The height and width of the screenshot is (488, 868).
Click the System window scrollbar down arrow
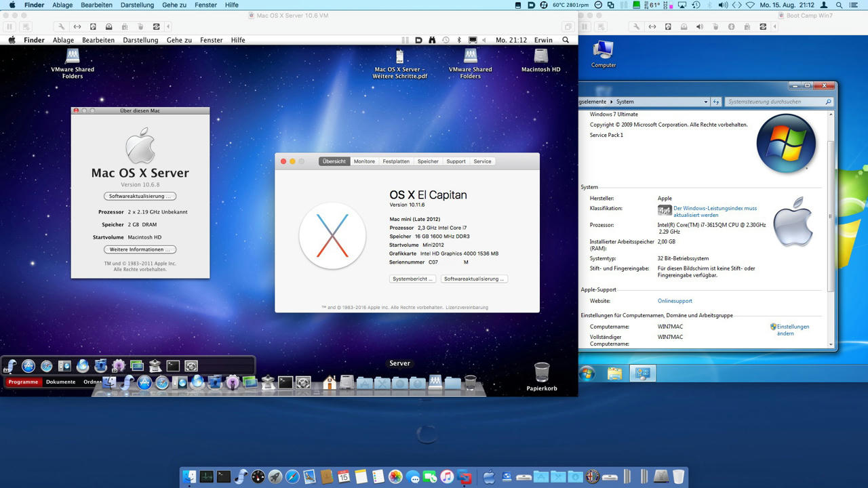pyautogui.click(x=831, y=344)
